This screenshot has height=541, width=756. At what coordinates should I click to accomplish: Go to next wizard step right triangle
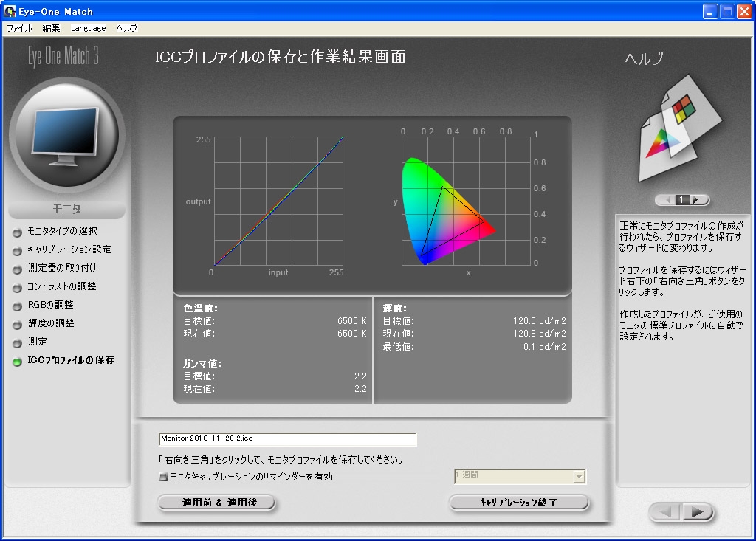click(x=697, y=511)
